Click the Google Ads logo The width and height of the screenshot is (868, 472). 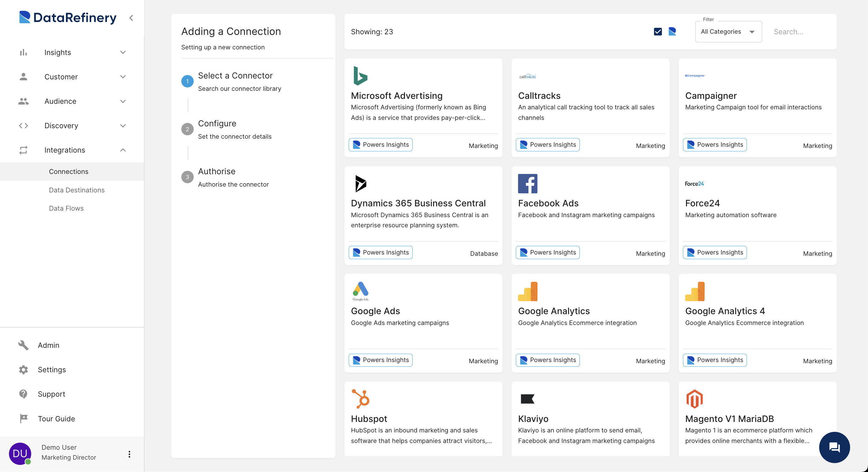[360, 291]
